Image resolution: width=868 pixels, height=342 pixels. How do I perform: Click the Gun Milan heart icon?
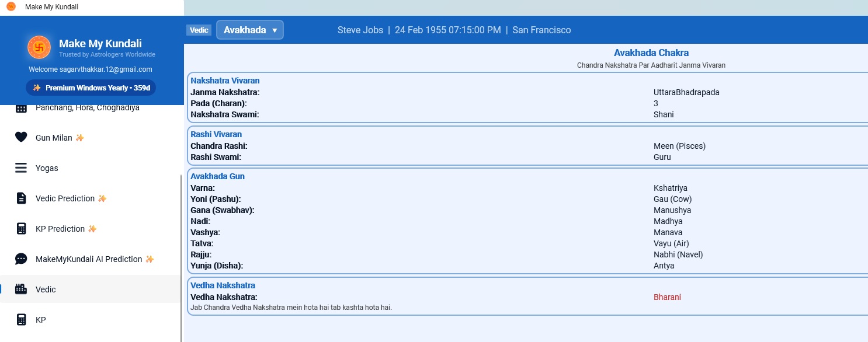coord(21,138)
